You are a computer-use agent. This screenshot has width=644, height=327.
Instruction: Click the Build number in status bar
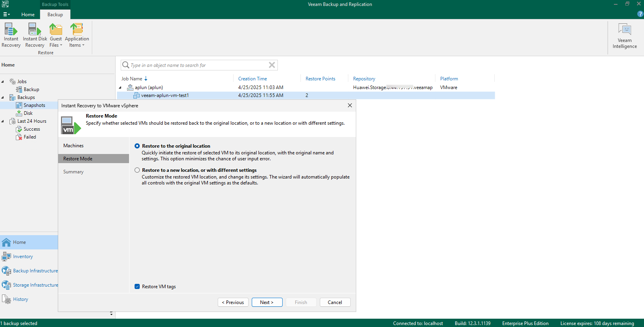472,323
